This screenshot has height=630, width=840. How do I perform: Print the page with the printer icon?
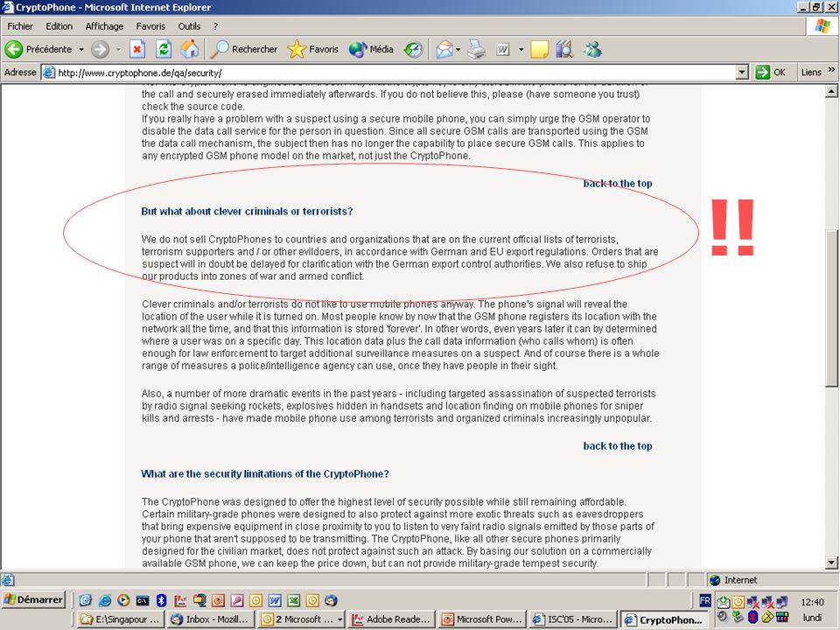coord(476,49)
